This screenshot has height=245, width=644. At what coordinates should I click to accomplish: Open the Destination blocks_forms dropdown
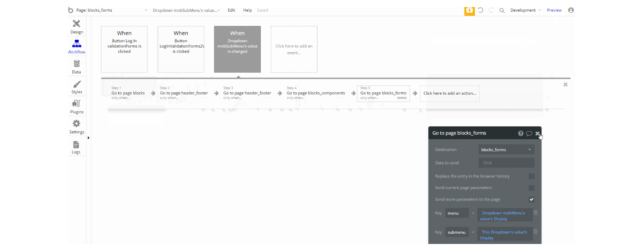(506, 150)
